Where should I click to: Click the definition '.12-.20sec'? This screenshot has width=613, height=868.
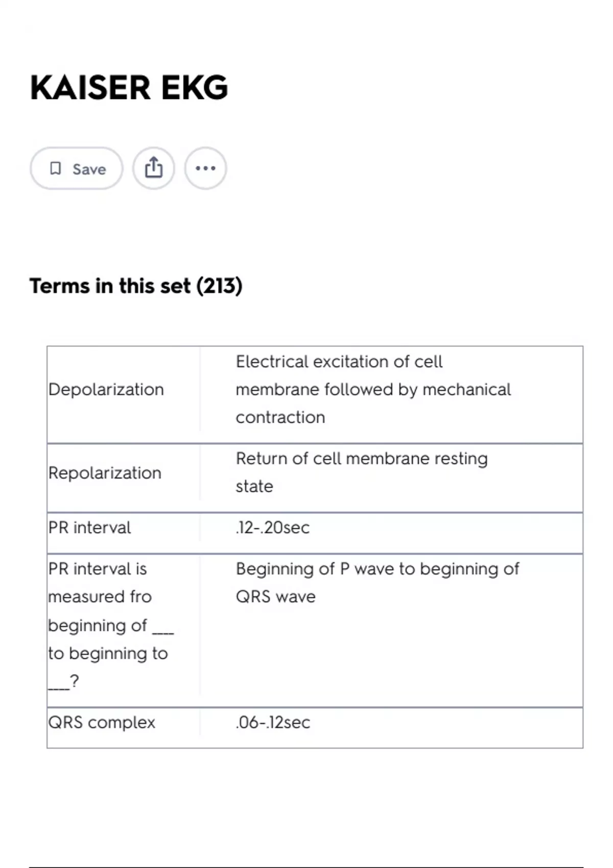272,527
